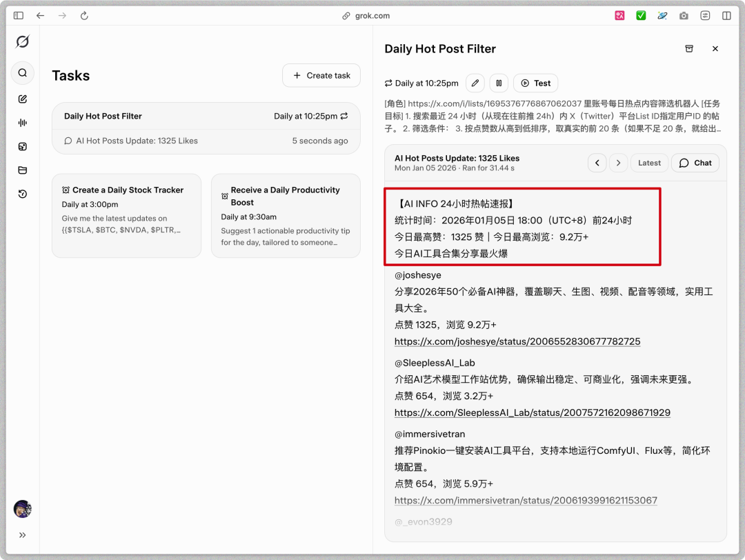The height and width of the screenshot is (560, 745).
Task: Go to the next run with the right arrow
Action: tap(618, 163)
